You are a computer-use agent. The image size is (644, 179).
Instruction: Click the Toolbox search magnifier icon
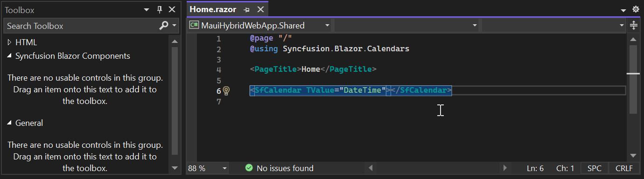click(163, 26)
